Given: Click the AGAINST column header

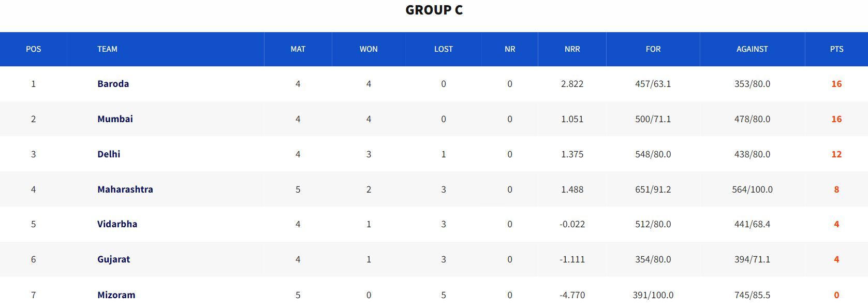Looking at the screenshot, I should pyautogui.click(x=752, y=49).
